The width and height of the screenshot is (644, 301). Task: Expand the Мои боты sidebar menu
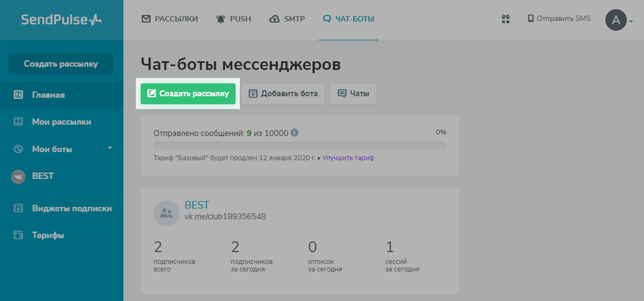tap(110, 148)
